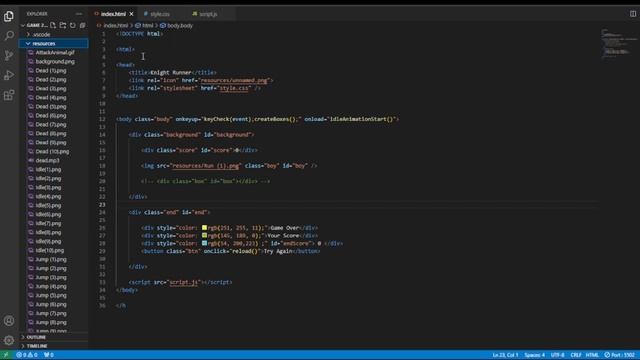
Task: Open Idle(10).png in explorer
Action: tap(49, 250)
